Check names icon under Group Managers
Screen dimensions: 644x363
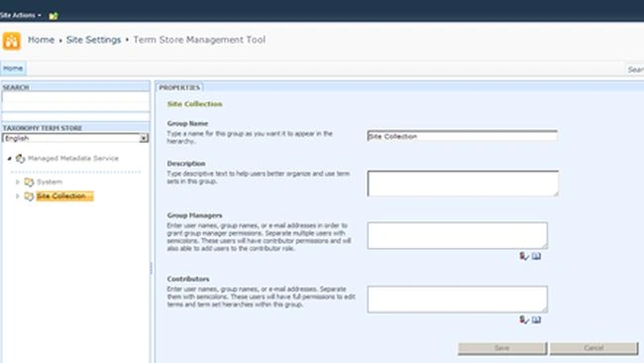pos(524,256)
